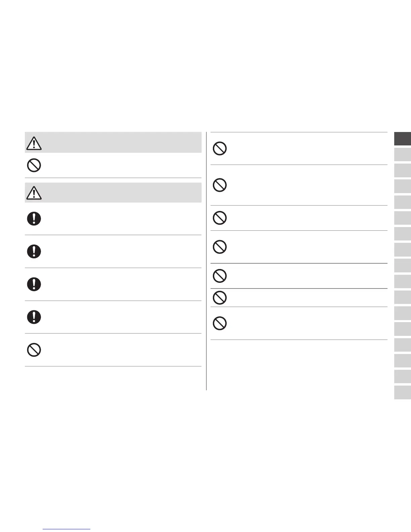Click third prohibition icon in right column
Screen dimensions: 411x532
(220, 218)
